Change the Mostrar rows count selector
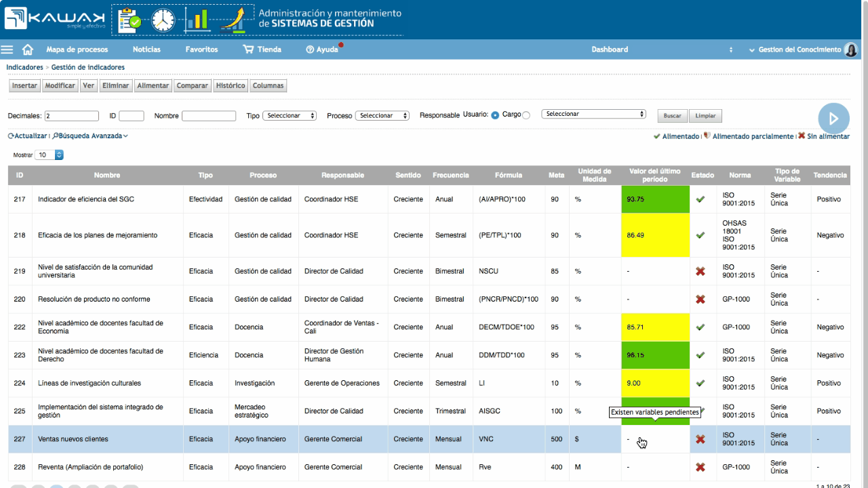Screen dimensions: 868x488 (x=50, y=155)
